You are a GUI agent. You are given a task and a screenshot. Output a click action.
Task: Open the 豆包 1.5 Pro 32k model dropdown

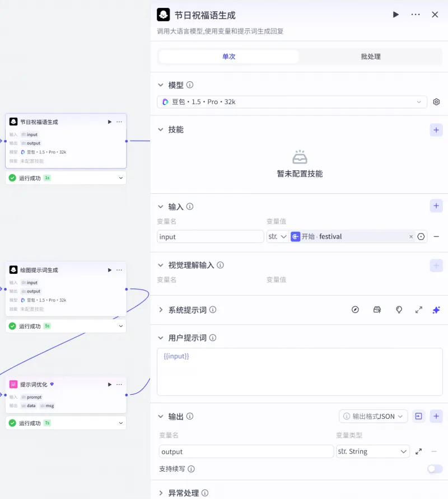[x=291, y=102]
